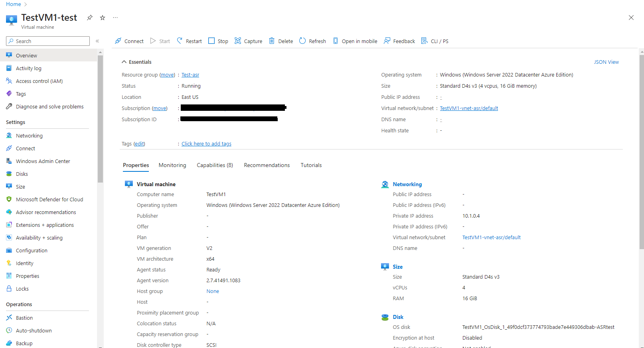Refresh the virtual machine overview

pos(312,41)
